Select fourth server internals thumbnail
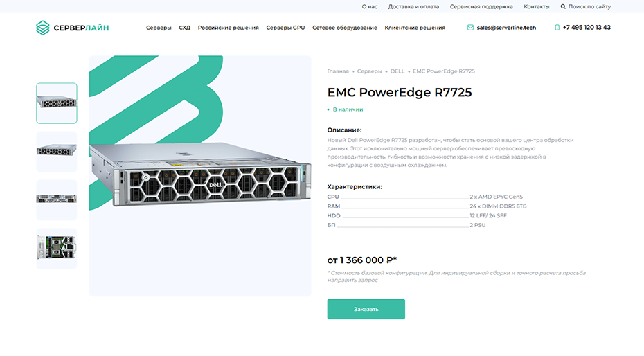 tap(57, 249)
